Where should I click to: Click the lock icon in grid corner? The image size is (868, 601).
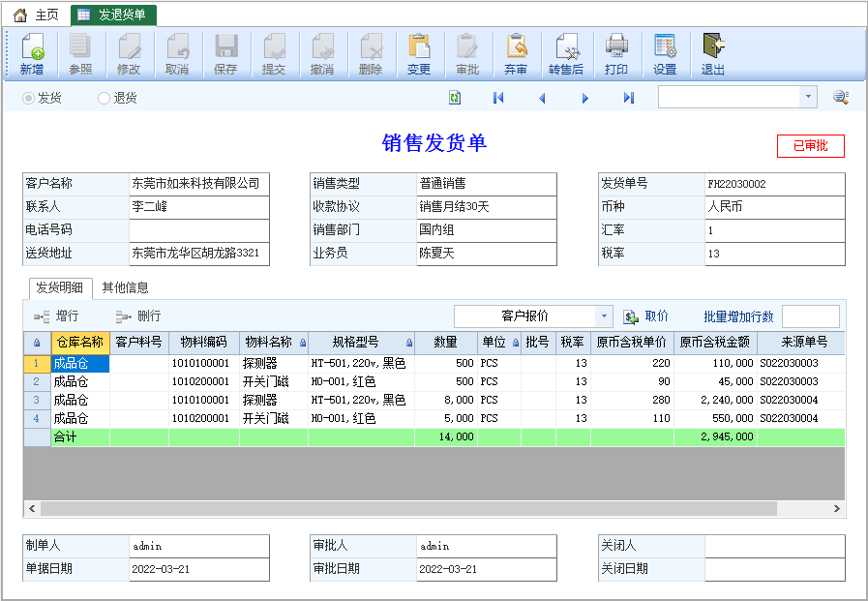click(37, 343)
